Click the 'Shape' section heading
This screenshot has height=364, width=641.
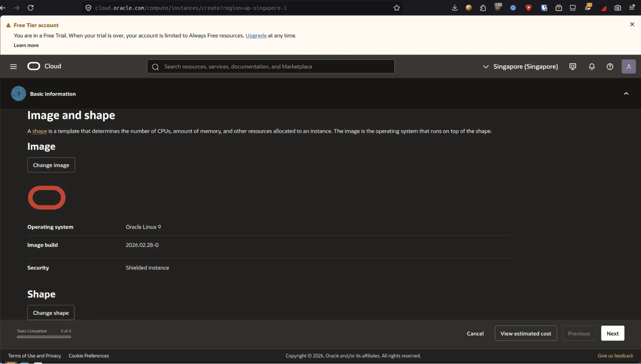[x=41, y=294]
